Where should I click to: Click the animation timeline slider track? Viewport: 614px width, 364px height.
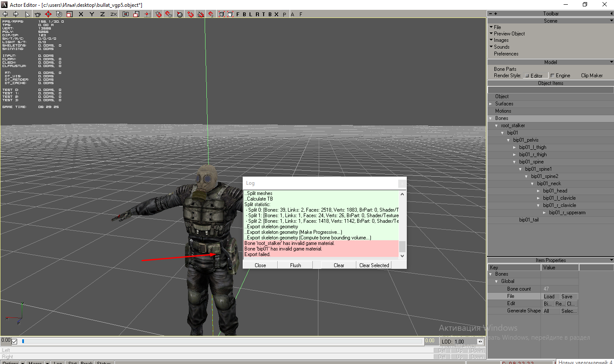tap(221, 341)
